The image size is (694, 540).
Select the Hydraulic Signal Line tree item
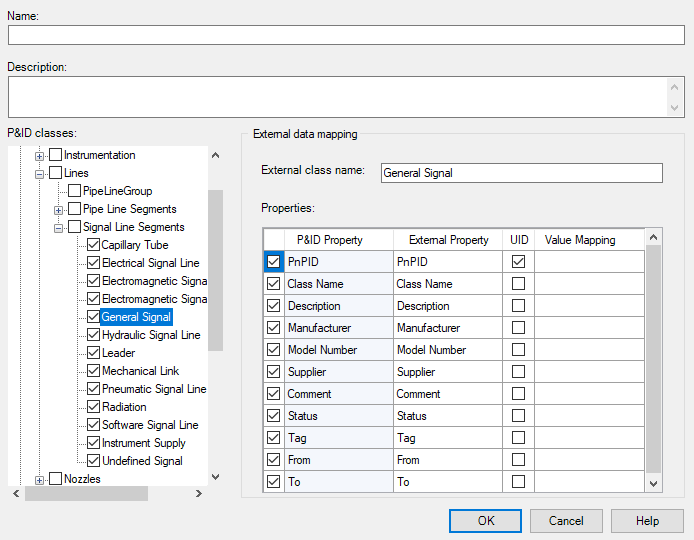tap(150, 335)
